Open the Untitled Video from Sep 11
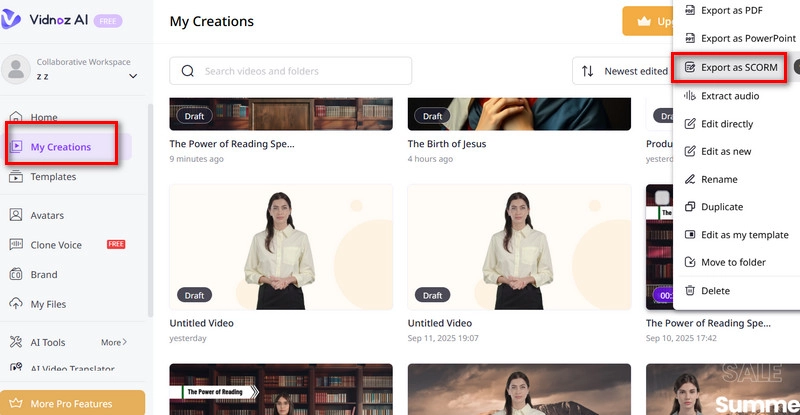 (519, 247)
